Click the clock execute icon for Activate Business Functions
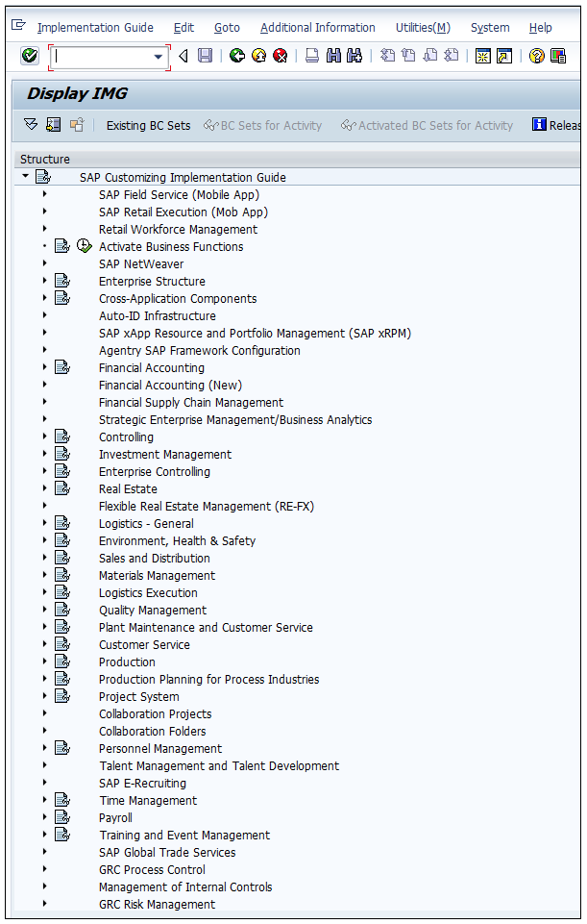Screen dimensions: 587x924 85,246
